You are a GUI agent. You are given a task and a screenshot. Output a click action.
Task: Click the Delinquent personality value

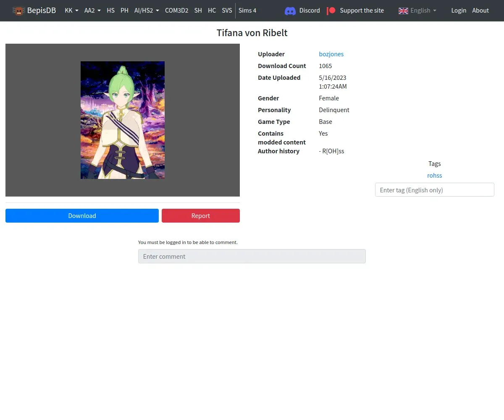pyautogui.click(x=334, y=110)
